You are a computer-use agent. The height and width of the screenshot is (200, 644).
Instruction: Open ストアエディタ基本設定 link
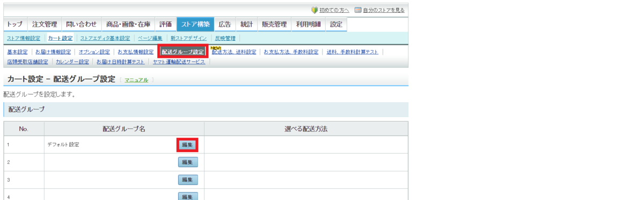click(x=105, y=38)
